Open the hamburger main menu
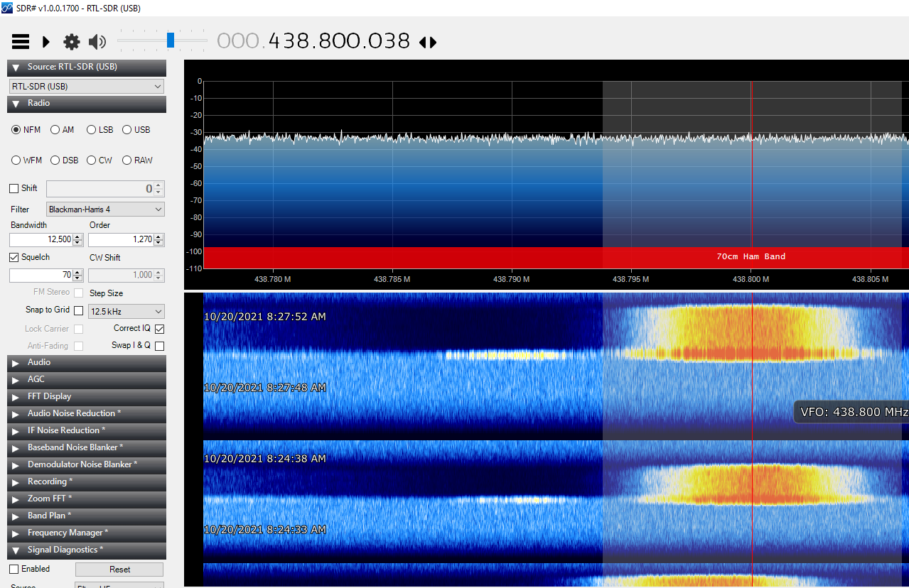This screenshot has height=588, width=909. click(21, 42)
